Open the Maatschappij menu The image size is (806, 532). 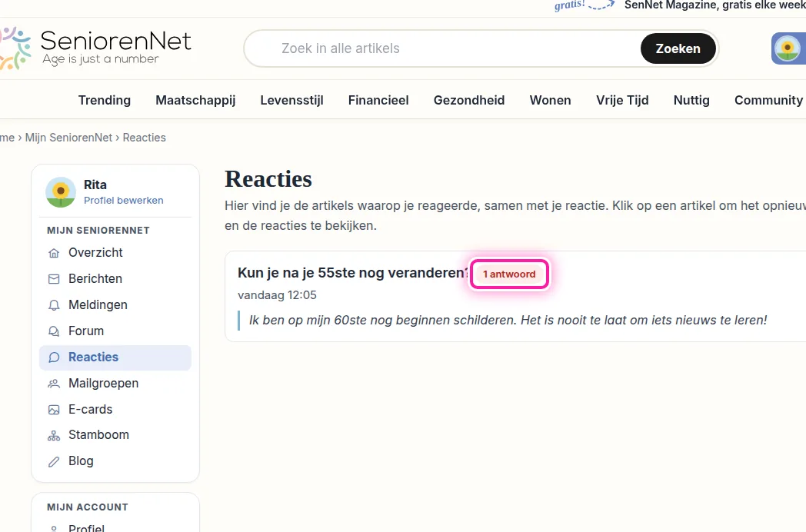pyautogui.click(x=195, y=100)
